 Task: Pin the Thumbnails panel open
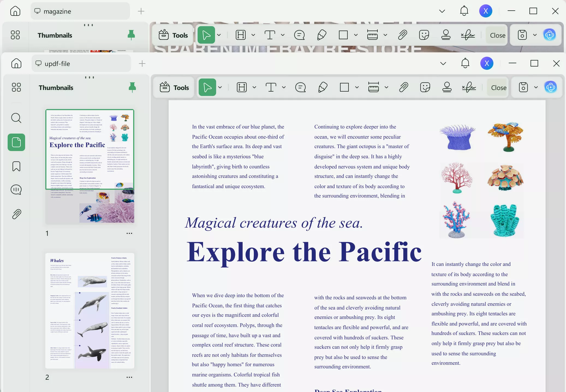click(x=133, y=87)
